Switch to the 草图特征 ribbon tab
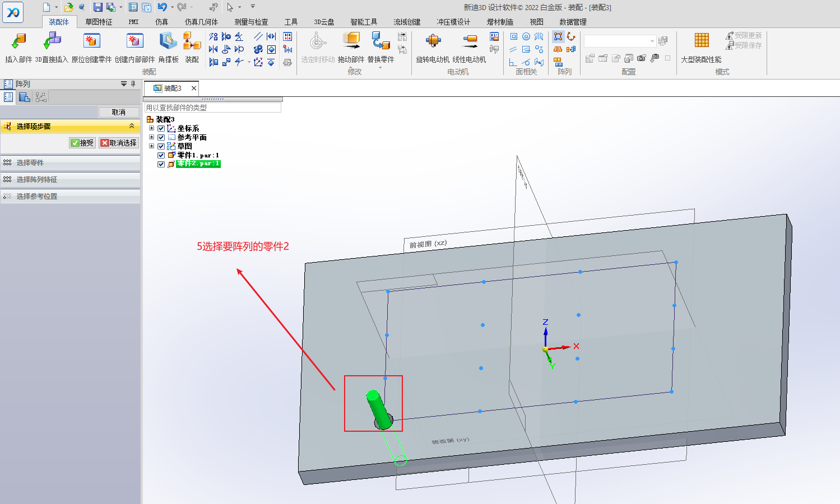Image resolution: width=840 pixels, height=504 pixels. pyautogui.click(x=99, y=22)
